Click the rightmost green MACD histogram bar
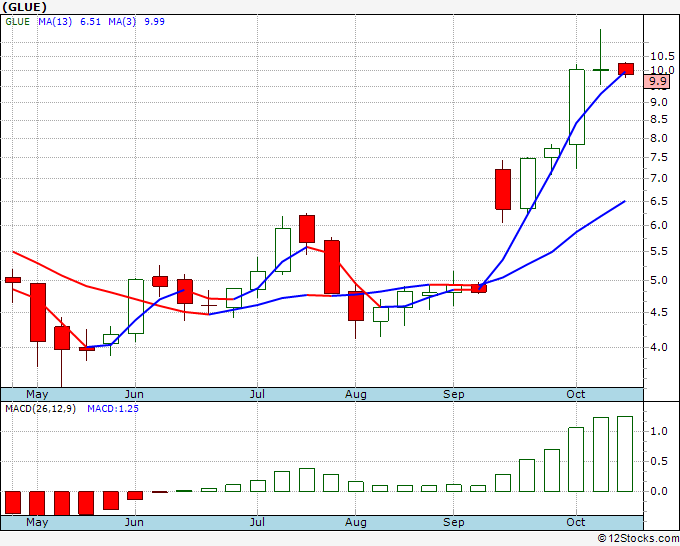The height and width of the screenshot is (546, 680). pos(626,453)
